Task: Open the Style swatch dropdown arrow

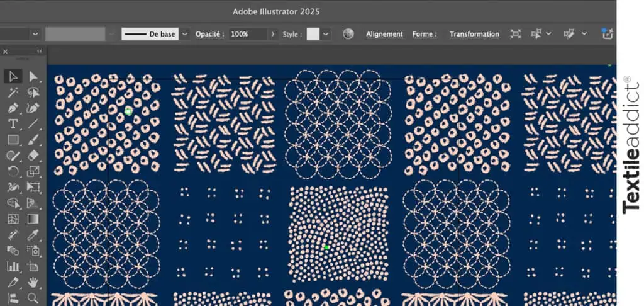Action: 326,34
